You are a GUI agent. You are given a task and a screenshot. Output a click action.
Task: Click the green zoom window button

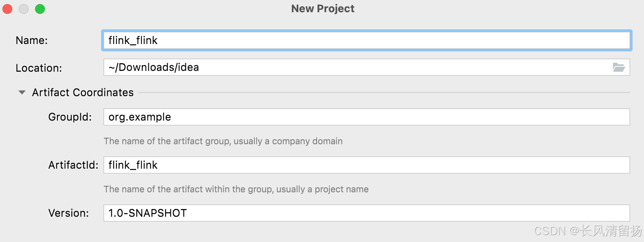(40, 9)
